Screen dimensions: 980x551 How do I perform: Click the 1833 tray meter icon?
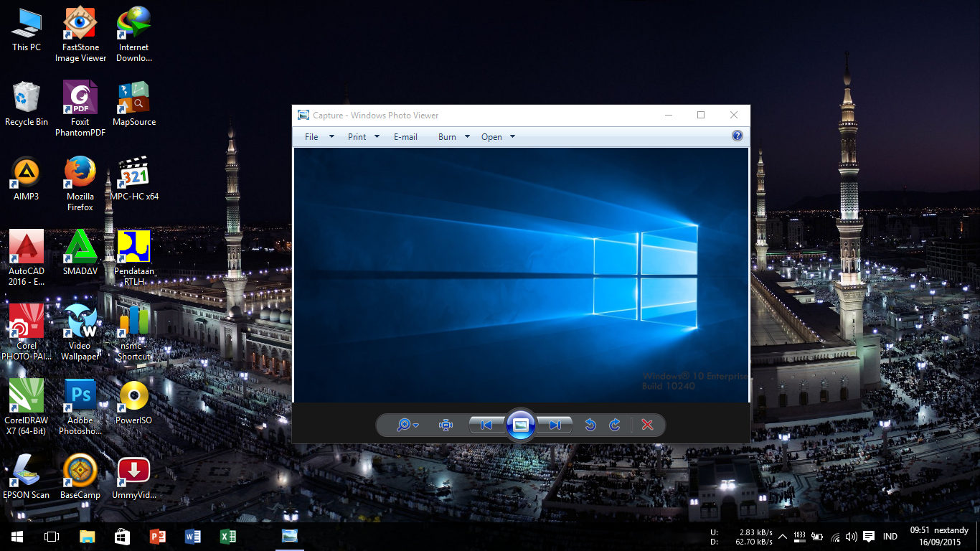(800, 536)
